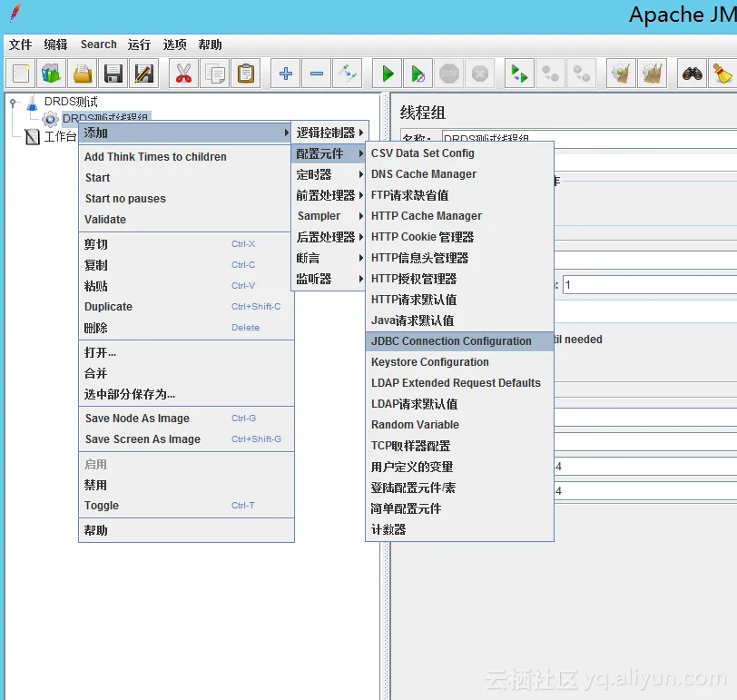This screenshot has width=737, height=700.
Task: Click the grey Stop toolbar icon
Action: click(449, 74)
